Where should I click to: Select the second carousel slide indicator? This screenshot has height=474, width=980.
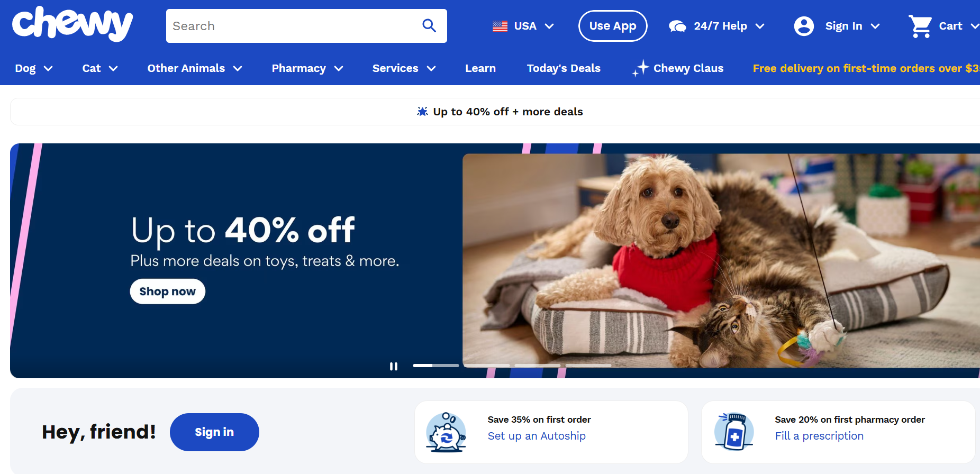pos(487,366)
